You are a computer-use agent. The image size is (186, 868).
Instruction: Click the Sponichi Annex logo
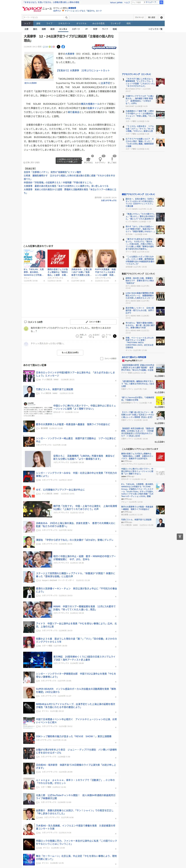pyautogui.click(x=104, y=47)
